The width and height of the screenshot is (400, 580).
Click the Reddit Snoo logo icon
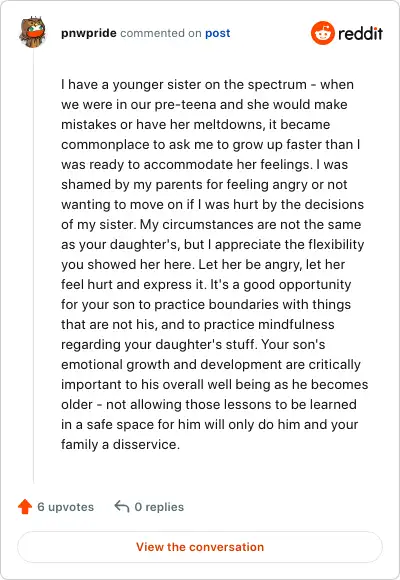[323, 33]
